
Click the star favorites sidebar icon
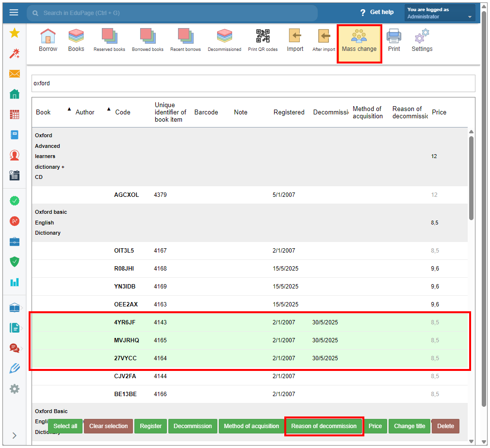click(x=15, y=33)
